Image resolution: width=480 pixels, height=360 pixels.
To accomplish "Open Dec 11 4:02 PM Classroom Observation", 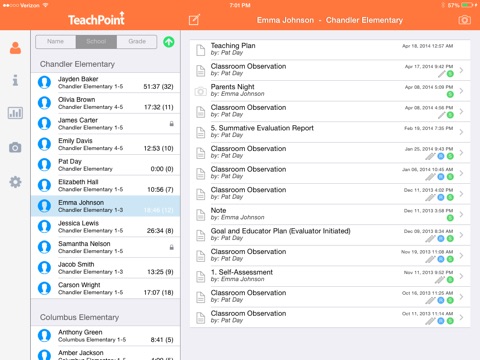I will (x=330, y=194).
